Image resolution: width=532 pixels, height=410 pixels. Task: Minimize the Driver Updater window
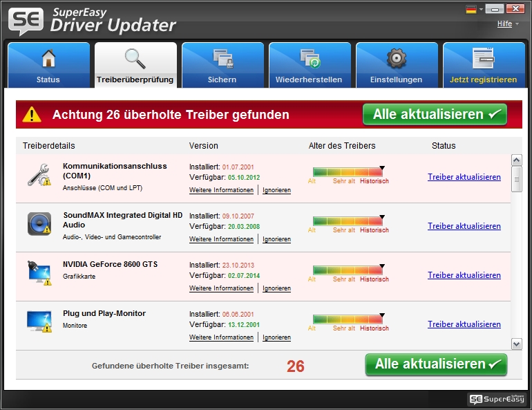494,9
